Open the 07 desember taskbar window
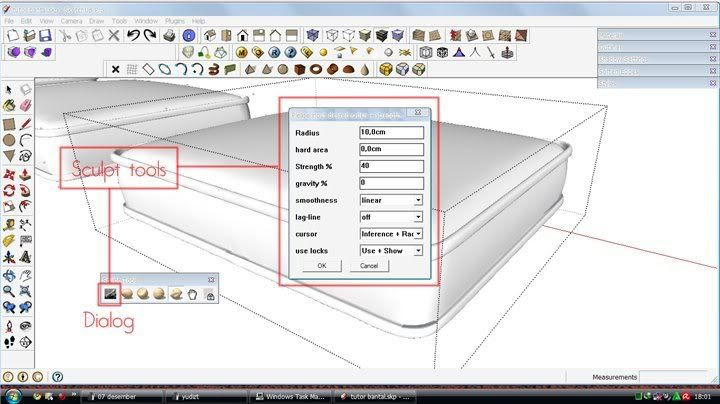This screenshot has width=720, height=404. pos(122,397)
